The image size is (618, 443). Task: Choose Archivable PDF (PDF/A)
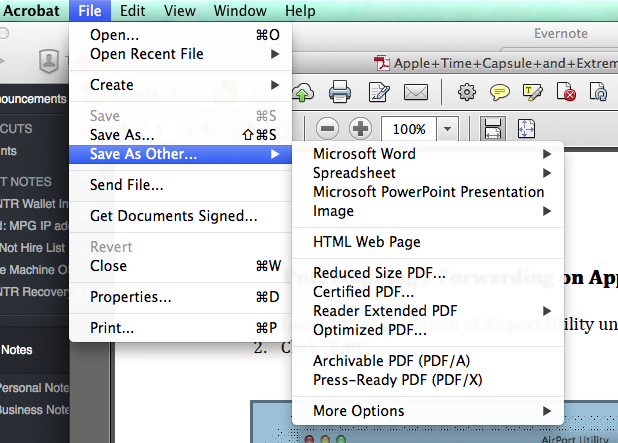pyautogui.click(x=428, y=361)
